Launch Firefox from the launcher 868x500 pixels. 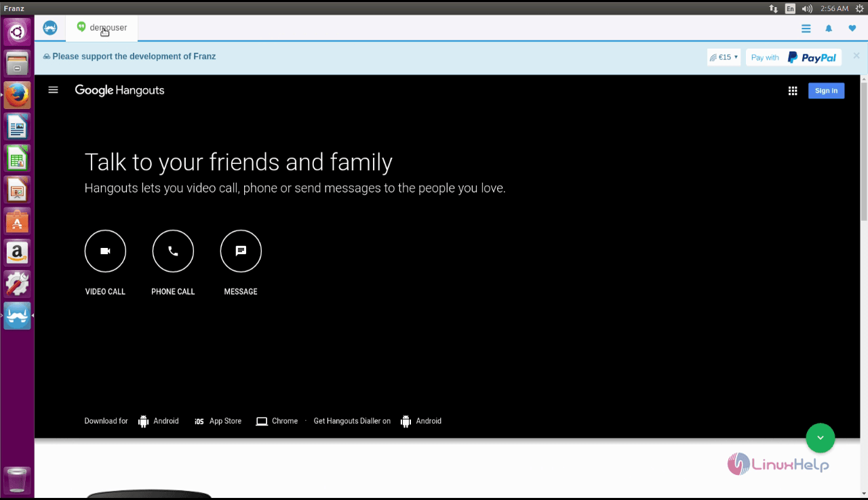(17, 95)
